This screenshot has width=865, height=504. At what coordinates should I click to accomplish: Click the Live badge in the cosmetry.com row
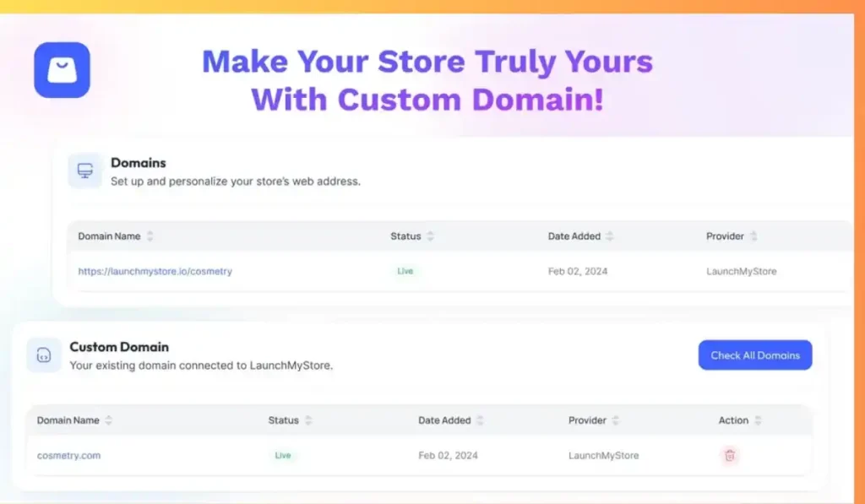click(x=283, y=456)
